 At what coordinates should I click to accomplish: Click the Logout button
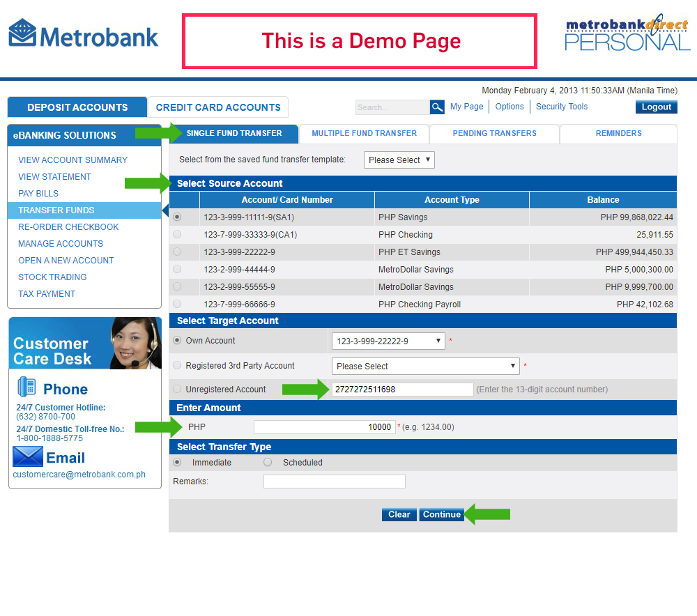point(656,107)
